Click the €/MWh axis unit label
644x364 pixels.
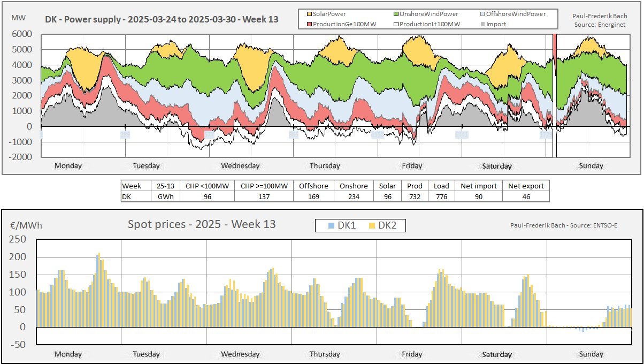pyautogui.click(x=26, y=225)
